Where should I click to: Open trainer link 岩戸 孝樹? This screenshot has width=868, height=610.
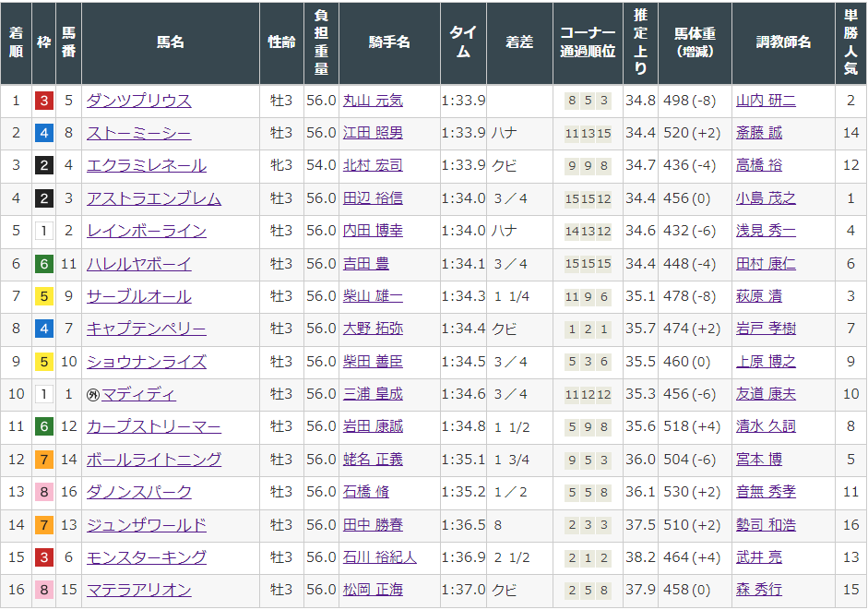(766, 329)
